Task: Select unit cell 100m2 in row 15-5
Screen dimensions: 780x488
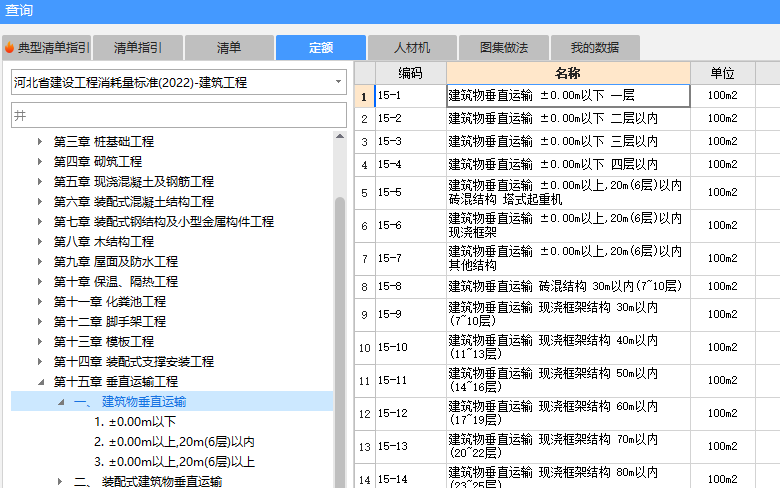Action: pyautogui.click(x=722, y=193)
